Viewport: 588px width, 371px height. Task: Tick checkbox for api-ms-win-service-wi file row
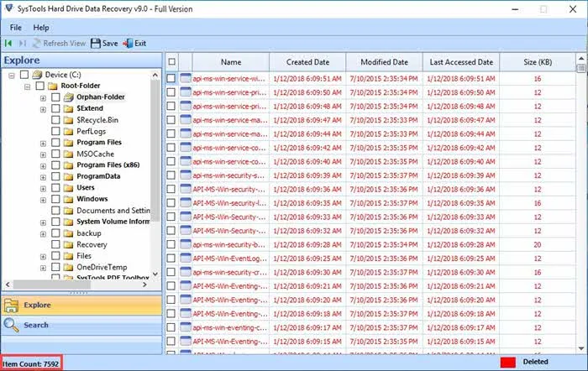[171, 78]
